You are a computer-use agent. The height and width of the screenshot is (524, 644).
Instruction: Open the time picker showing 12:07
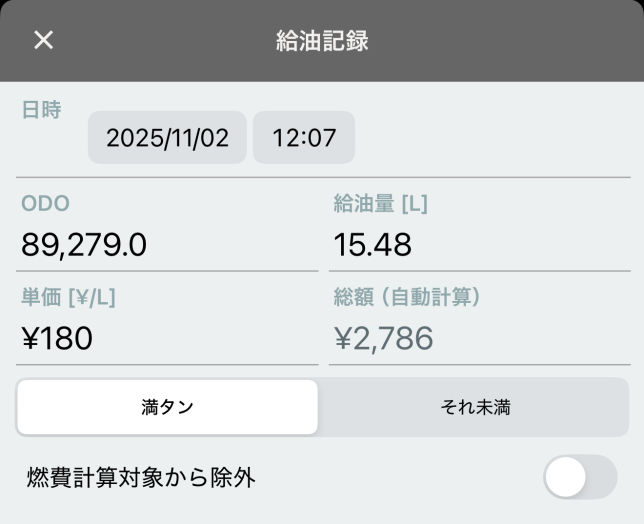pyautogui.click(x=304, y=138)
